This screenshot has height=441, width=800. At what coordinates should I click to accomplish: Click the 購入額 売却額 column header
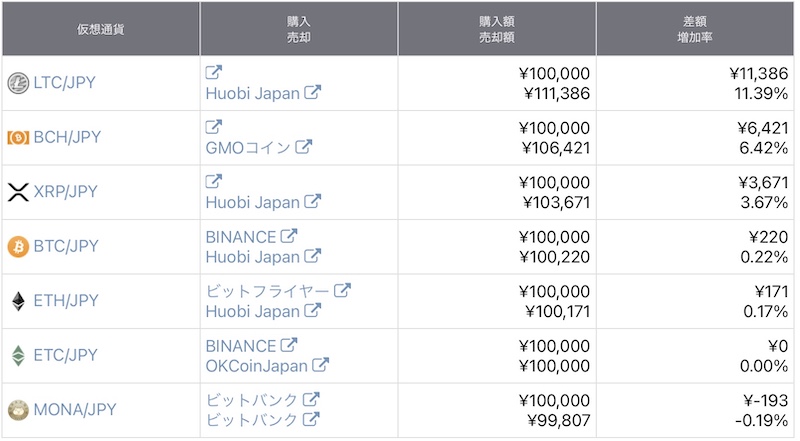[x=497, y=29]
